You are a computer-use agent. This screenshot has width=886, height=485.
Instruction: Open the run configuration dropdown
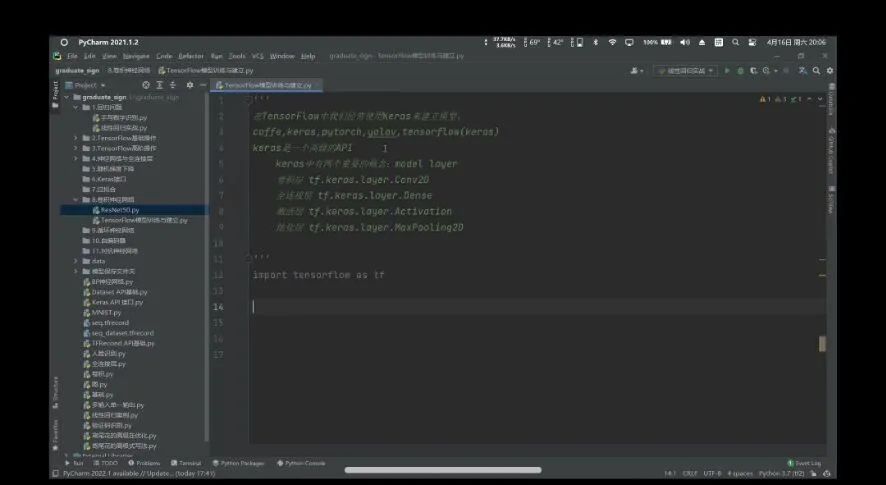(686, 71)
